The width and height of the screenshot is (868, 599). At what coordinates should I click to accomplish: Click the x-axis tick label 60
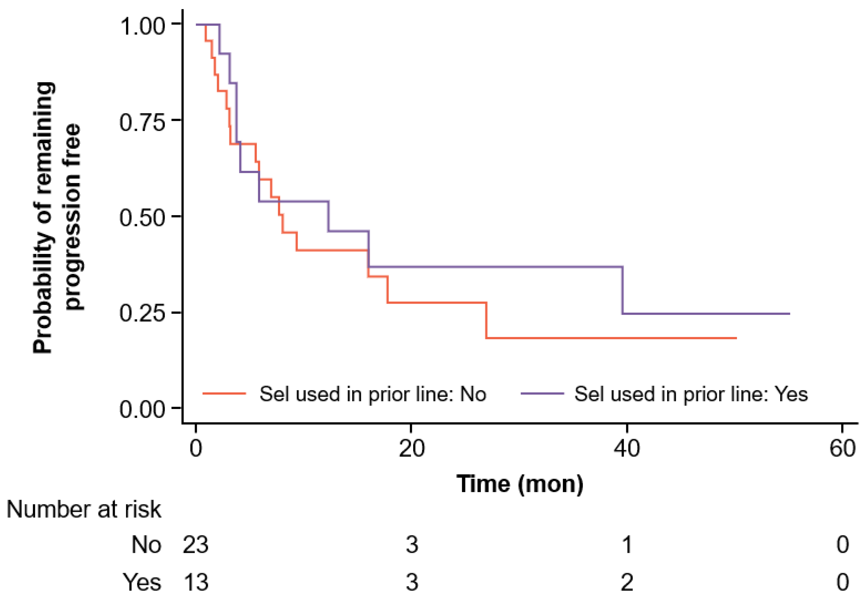[x=843, y=448]
